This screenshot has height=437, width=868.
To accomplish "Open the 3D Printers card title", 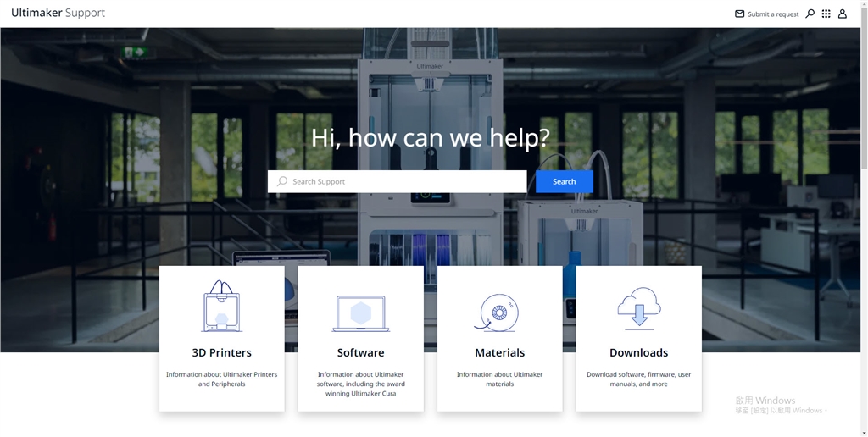I will tap(221, 352).
